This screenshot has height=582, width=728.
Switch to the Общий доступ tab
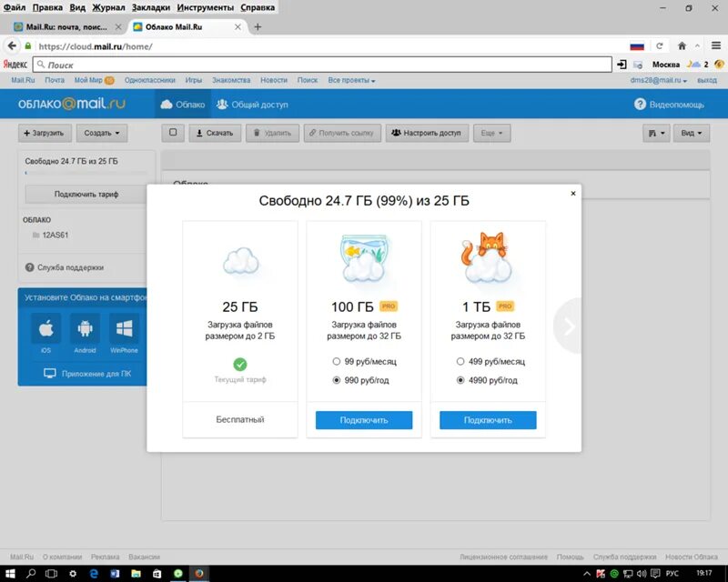click(253, 105)
